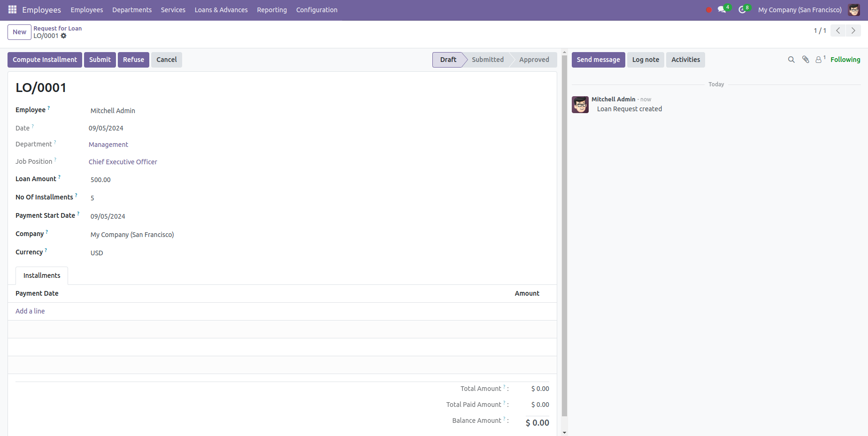Screen dimensions: 868x436
Task: Set status to Submitted in statusbar
Action: point(487,60)
